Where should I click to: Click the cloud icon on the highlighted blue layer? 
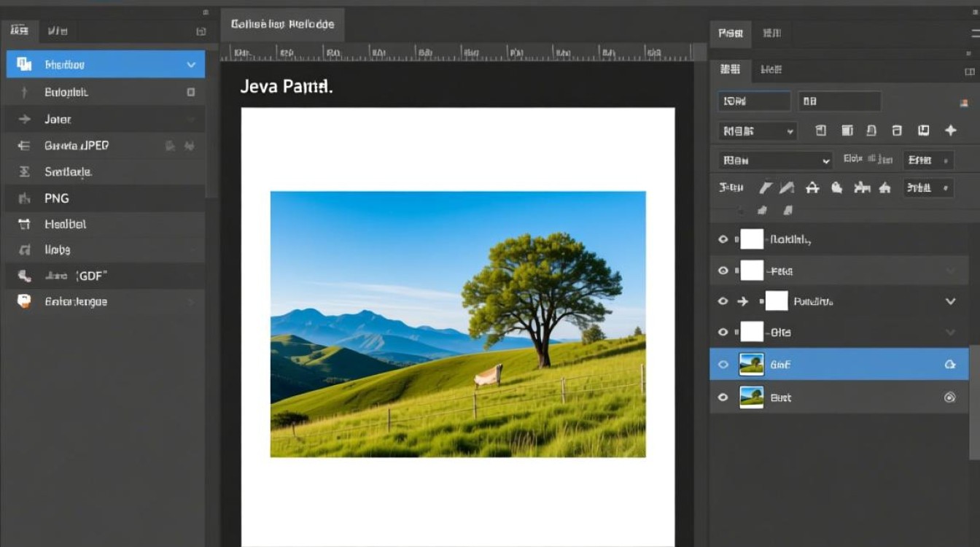click(x=950, y=365)
